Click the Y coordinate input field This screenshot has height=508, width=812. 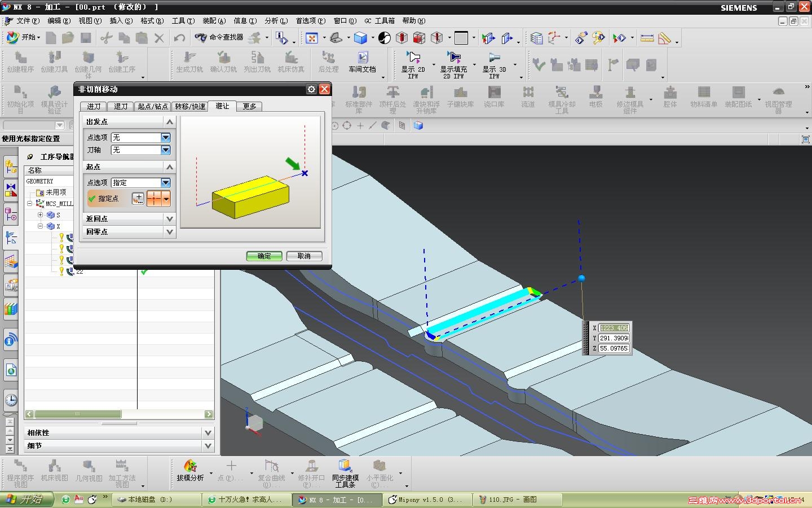[x=614, y=338]
